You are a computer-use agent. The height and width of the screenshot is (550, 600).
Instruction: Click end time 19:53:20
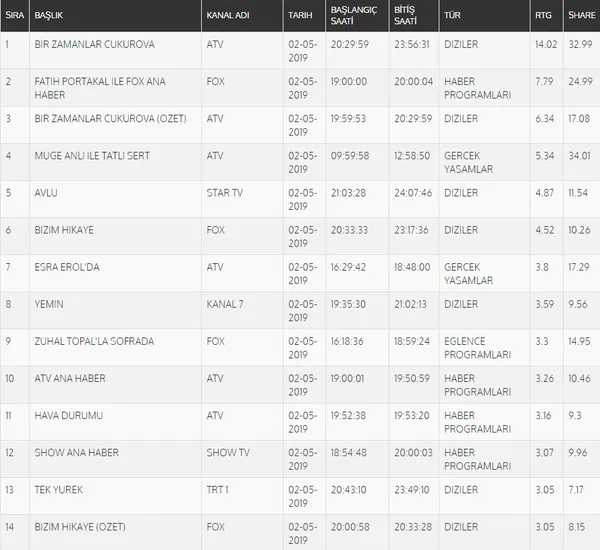click(412, 416)
